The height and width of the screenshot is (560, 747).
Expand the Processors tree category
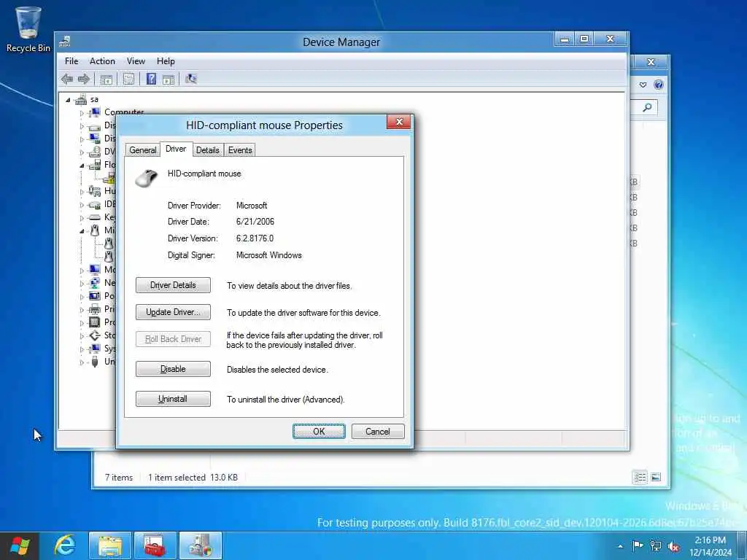click(x=82, y=323)
